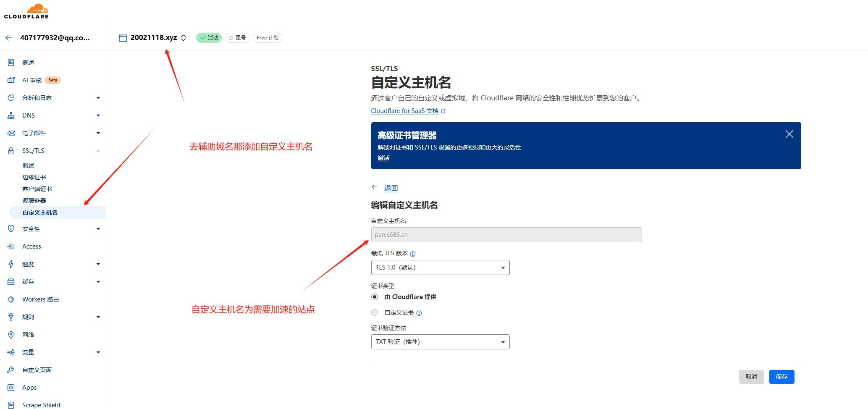Open the 最低 TLS 版本 dropdown

tap(440, 267)
